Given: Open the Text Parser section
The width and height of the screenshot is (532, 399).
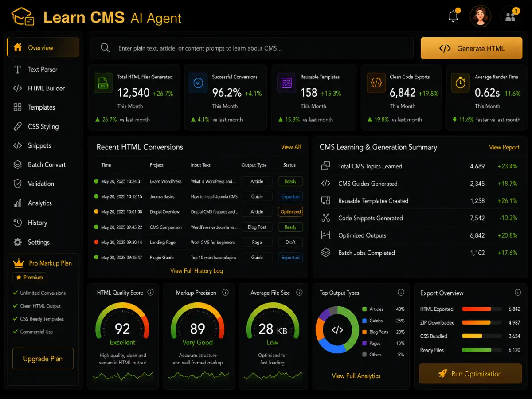Looking at the screenshot, I should [43, 69].
